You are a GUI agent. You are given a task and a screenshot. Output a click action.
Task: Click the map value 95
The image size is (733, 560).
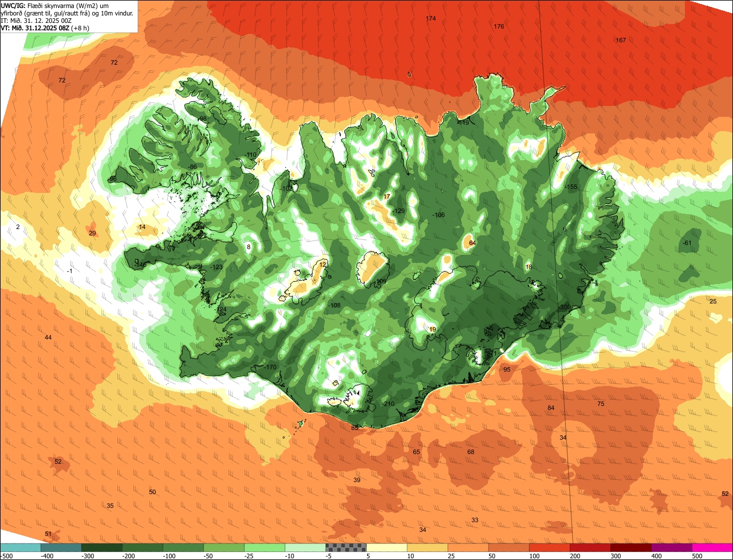click(x=507, y=369)
